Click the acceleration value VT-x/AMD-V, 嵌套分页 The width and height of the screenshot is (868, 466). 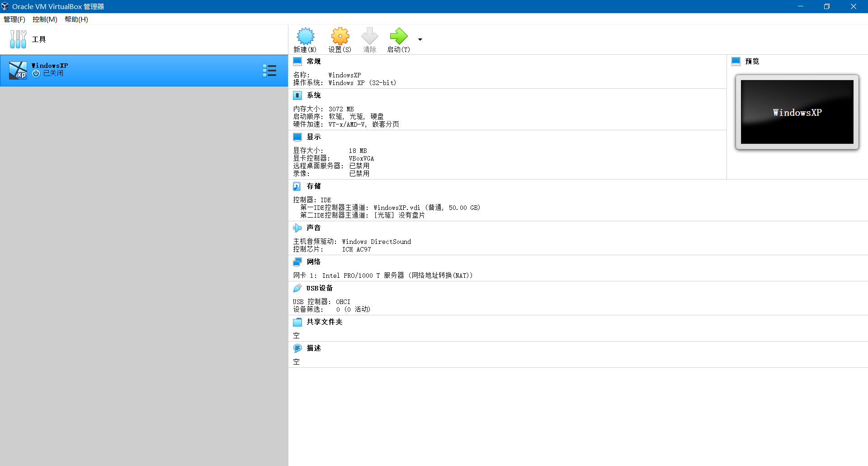(364, 124)
